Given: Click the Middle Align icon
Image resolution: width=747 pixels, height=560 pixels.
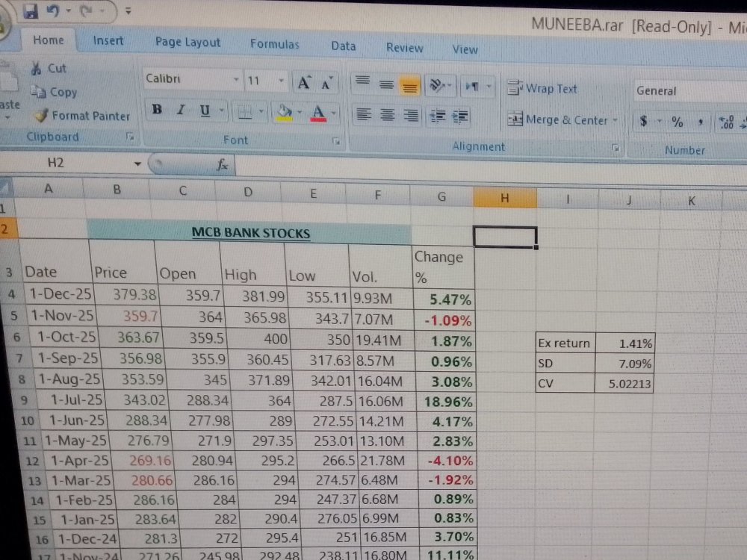Looking at the screenshot, I should click(386, 85).
